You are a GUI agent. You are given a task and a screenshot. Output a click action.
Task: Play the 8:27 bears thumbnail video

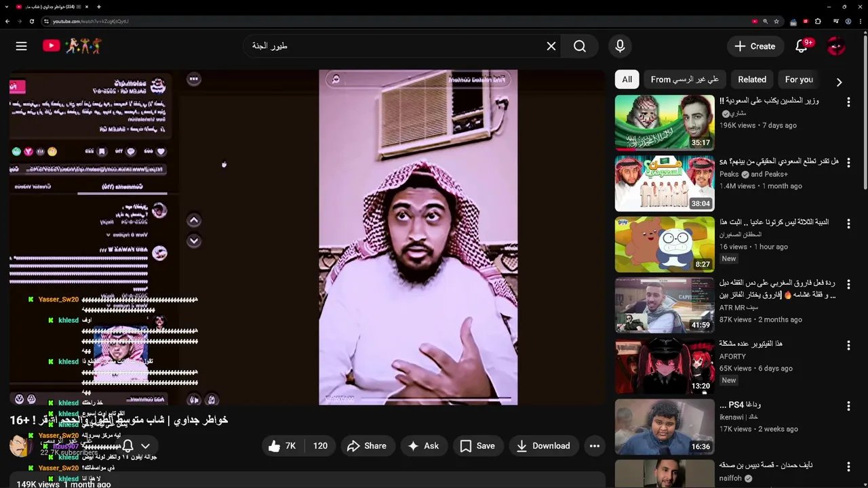point(665,244)
